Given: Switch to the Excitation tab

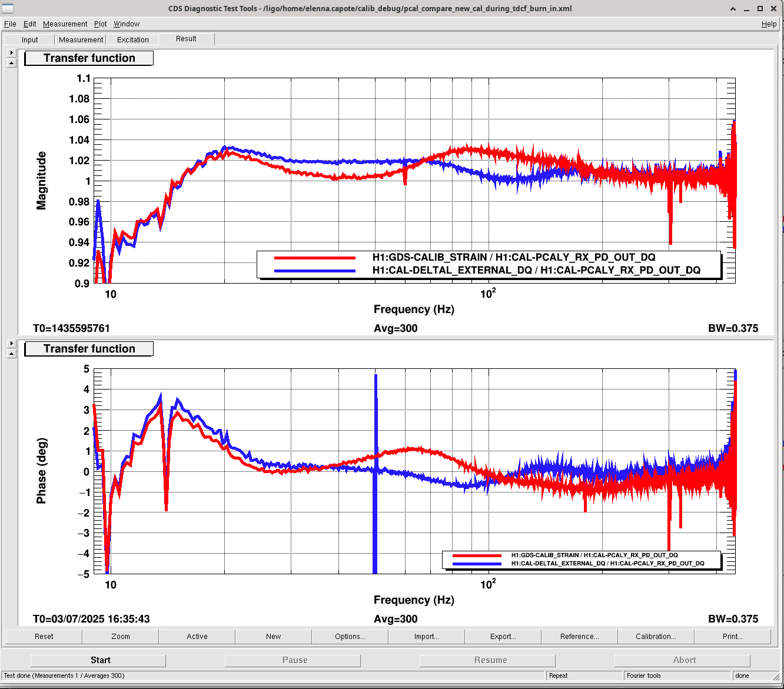Looking at the screenshot, I should coord(132,40).
